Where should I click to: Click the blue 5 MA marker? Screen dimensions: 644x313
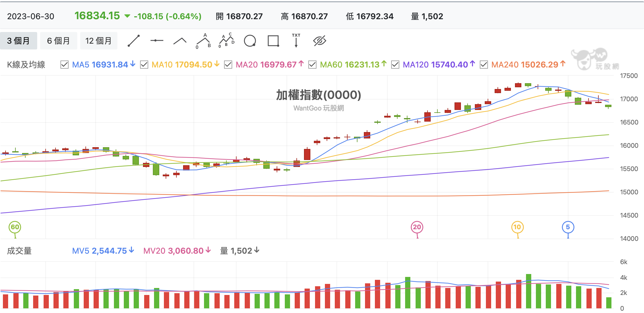pyautogui.click(x=568, y=227)
